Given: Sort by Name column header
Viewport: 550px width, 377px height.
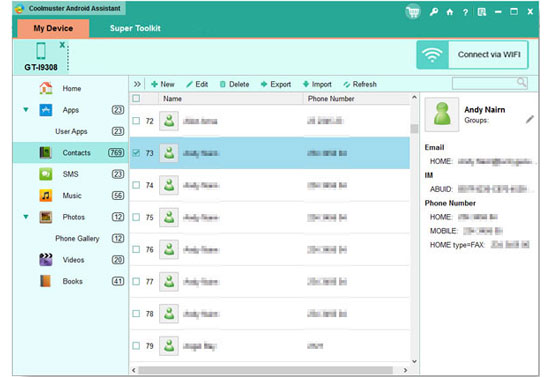Looking at the screenshot, I should pyautogui.click(x=230, y=99).
